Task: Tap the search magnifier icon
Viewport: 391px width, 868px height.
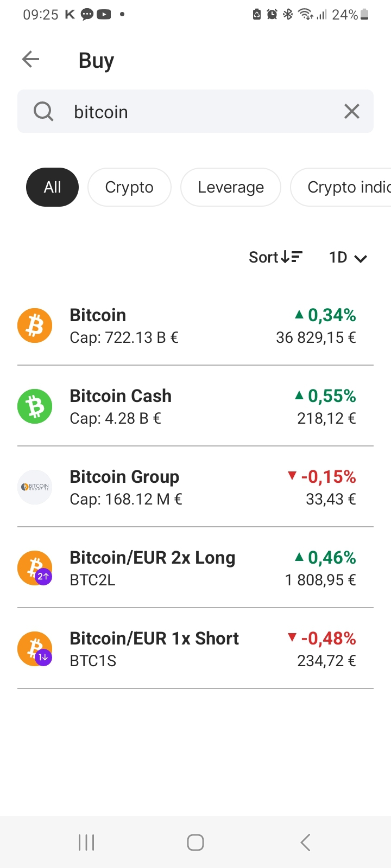Action: [43, 112]
